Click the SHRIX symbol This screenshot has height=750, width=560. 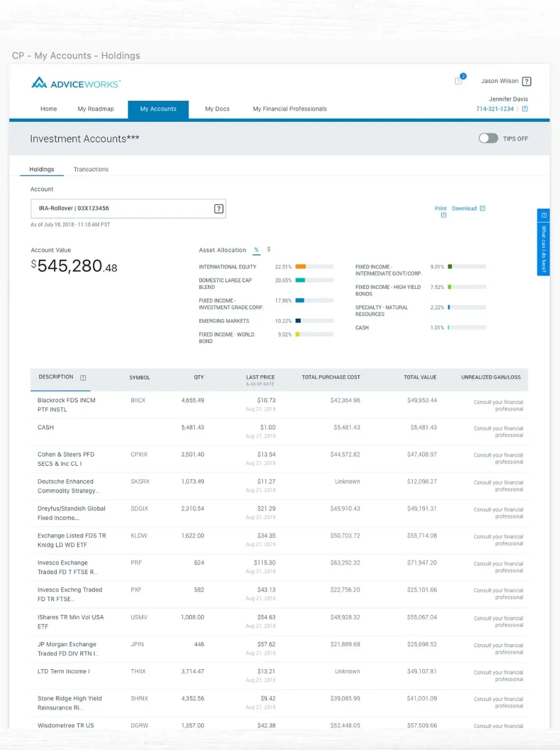[139, 698]
